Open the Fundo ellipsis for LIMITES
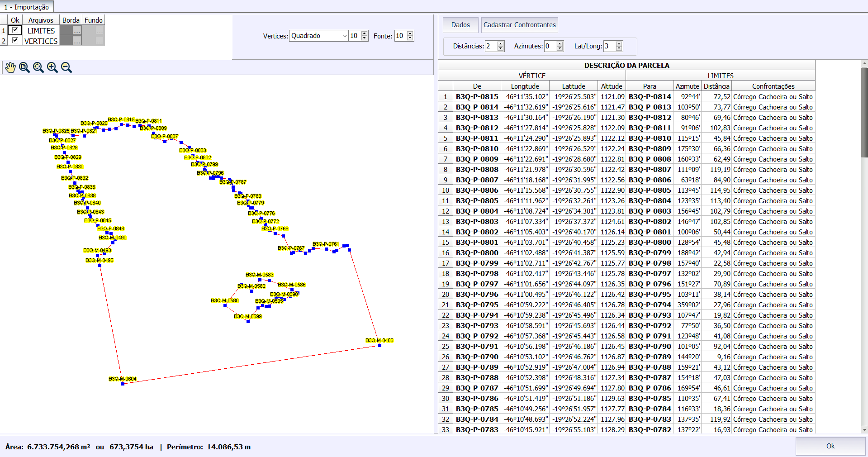This screenshot has height=457, width=868. tap(100, 31)
